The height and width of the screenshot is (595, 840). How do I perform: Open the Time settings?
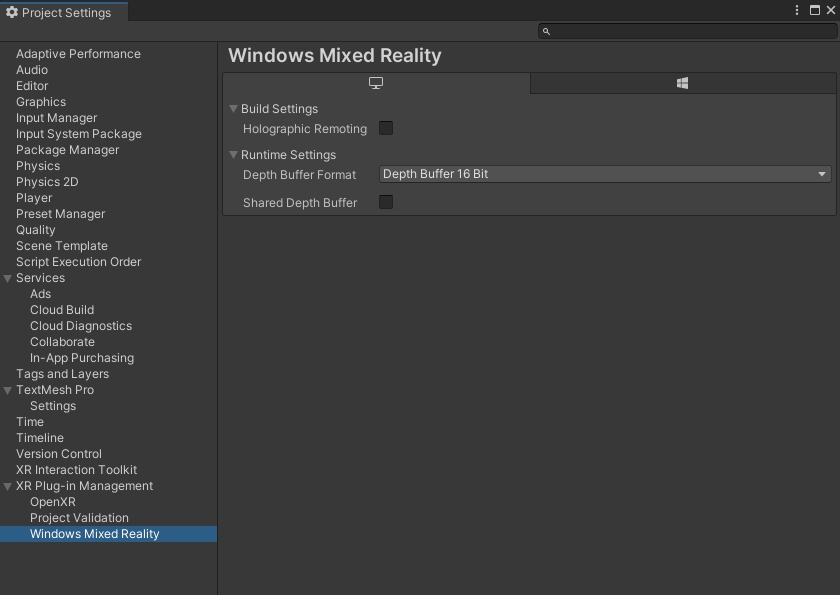click(x=29, y=422)
